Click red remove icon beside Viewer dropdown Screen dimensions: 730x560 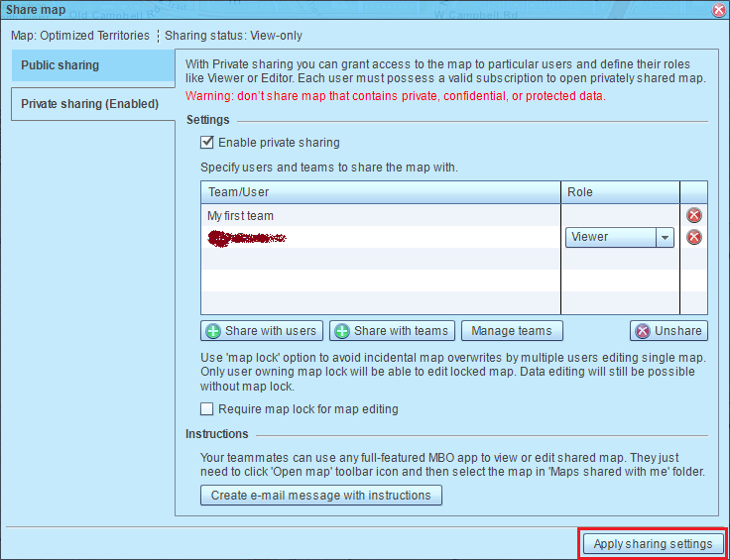pyautogui.click(x=693, y=237)
